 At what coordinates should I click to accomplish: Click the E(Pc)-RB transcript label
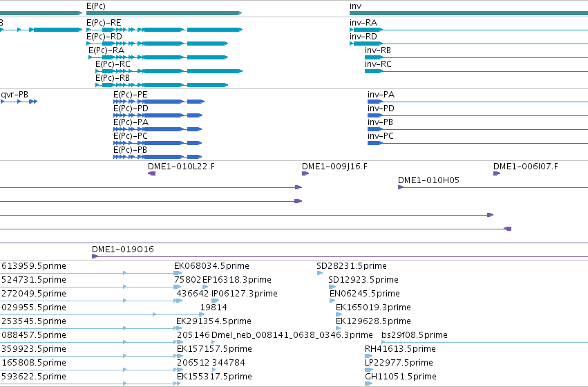(113, 78)
